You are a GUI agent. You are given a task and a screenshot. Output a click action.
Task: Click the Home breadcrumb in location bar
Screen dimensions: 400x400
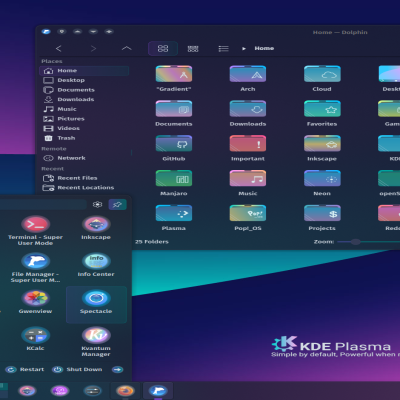pyautogui.click(x=264, y=48)
